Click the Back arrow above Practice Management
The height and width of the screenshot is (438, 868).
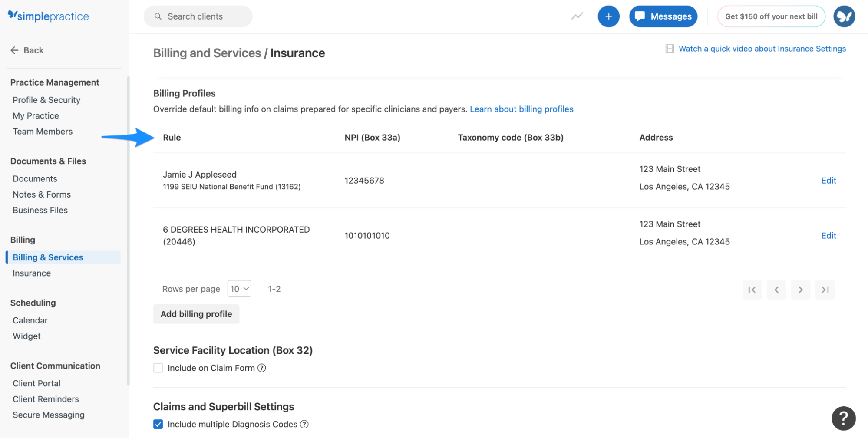(x=14, y=50)
